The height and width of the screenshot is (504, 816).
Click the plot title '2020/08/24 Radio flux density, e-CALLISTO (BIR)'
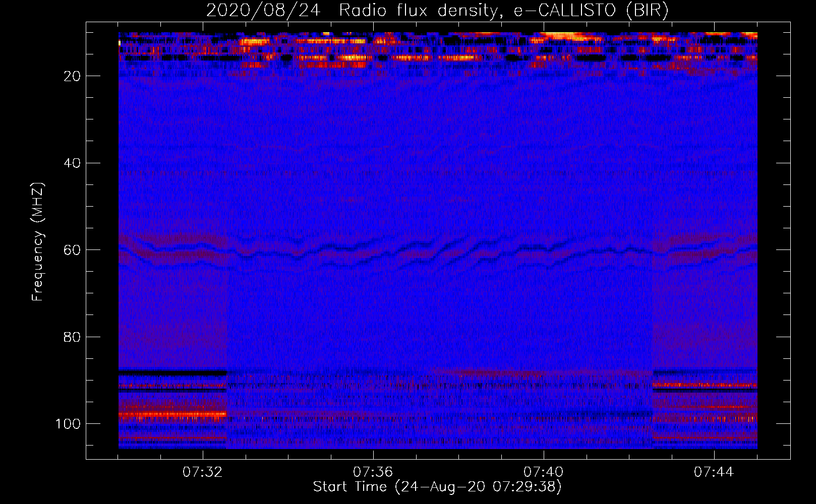[437, 11]
